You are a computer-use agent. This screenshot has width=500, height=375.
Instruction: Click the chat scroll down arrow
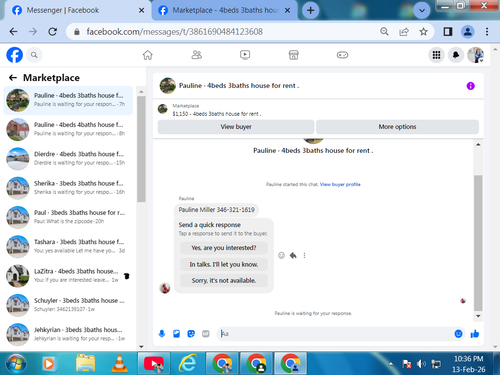coord(478,316)
